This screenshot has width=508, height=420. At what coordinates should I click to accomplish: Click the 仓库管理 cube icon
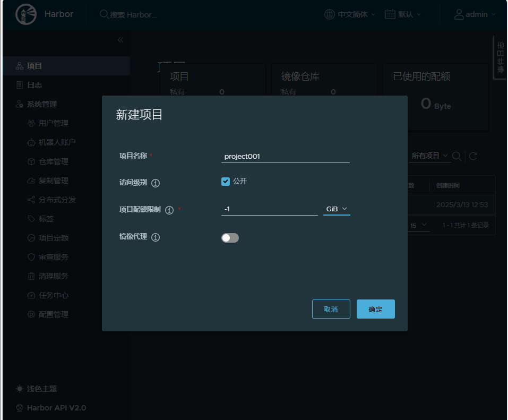click(x=31, y=161)
